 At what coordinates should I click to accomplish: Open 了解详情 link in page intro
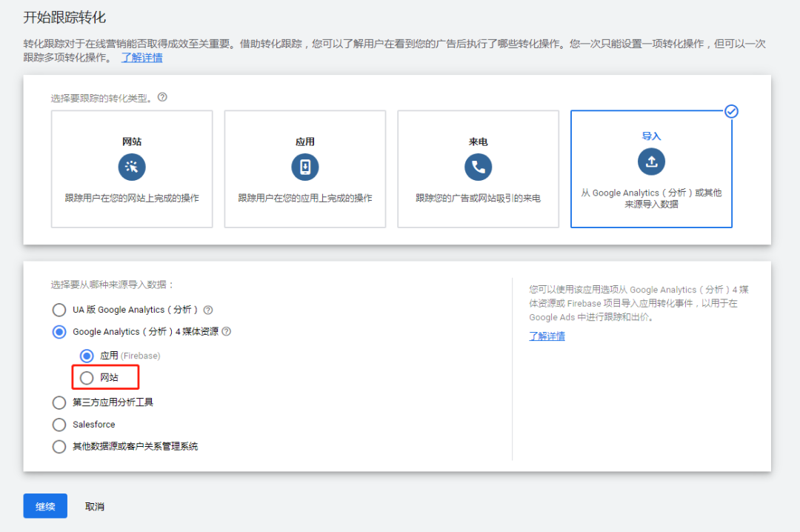click(141, 58)
